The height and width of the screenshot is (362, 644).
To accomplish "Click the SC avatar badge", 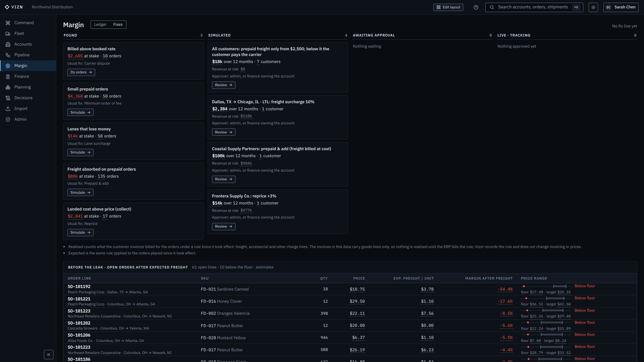I will (x=608, y=7).
